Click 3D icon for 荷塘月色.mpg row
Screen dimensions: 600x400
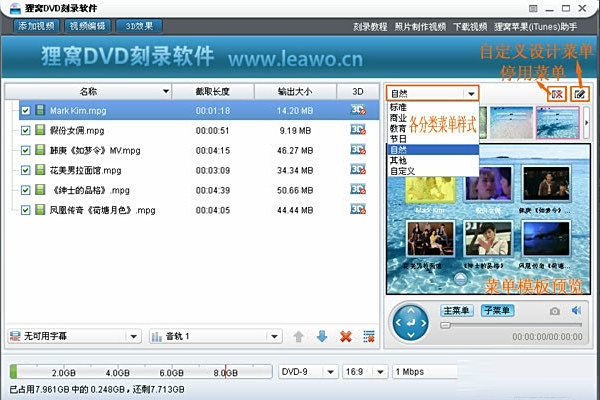358,210
